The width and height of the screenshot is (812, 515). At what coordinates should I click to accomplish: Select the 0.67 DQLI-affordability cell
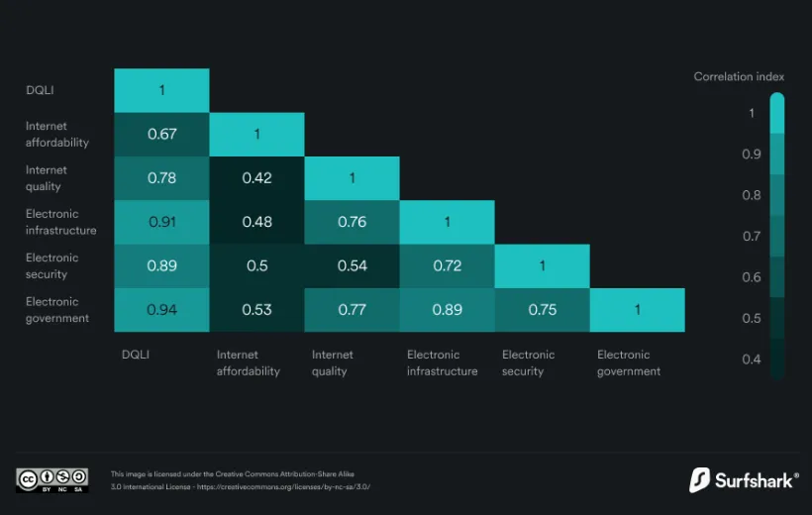pyautogui.click(x=161, y=134)
